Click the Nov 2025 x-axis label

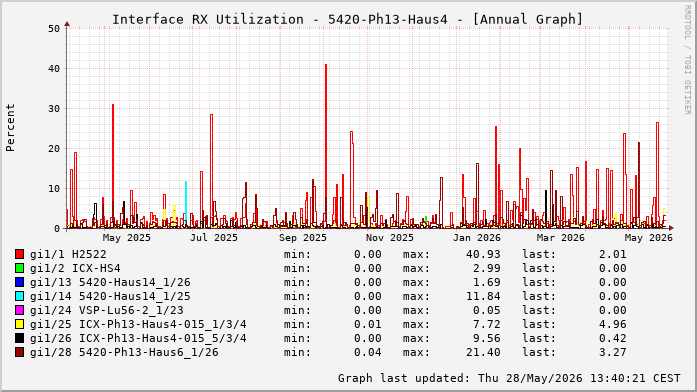point(390,238)
